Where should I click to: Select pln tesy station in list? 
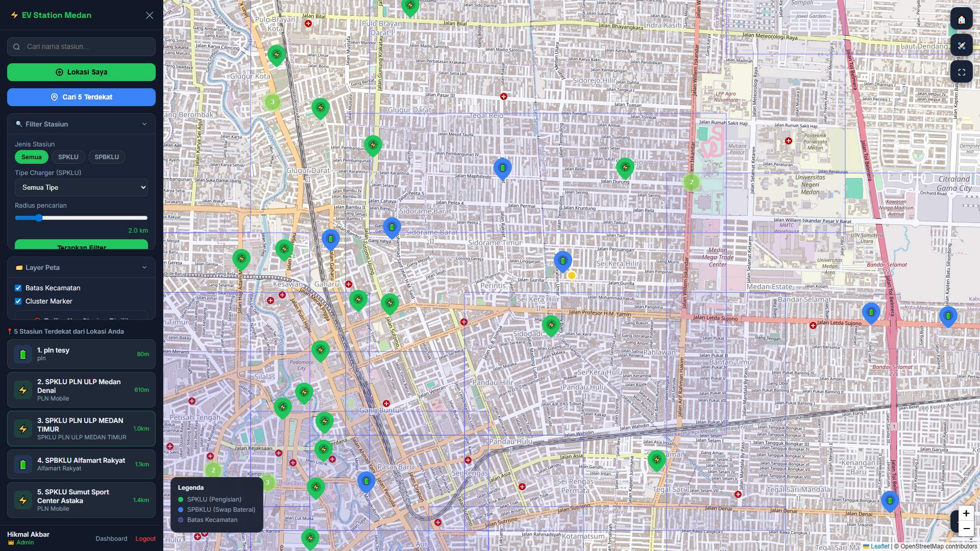point(81,354)
